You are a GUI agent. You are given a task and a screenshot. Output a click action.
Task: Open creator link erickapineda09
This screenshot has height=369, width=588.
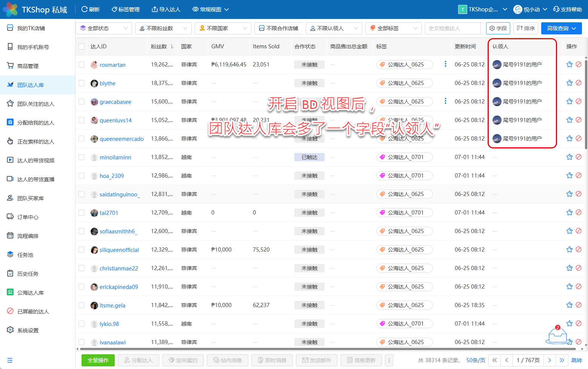[119, 287]
